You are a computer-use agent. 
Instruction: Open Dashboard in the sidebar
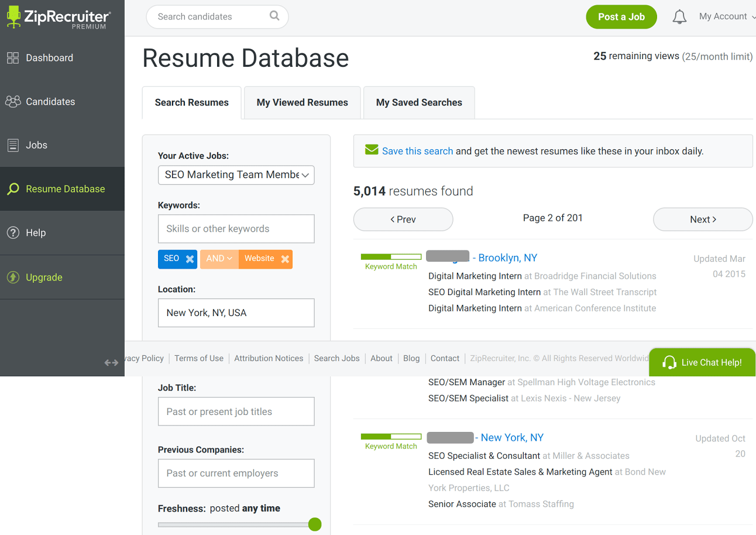point(62,58)
